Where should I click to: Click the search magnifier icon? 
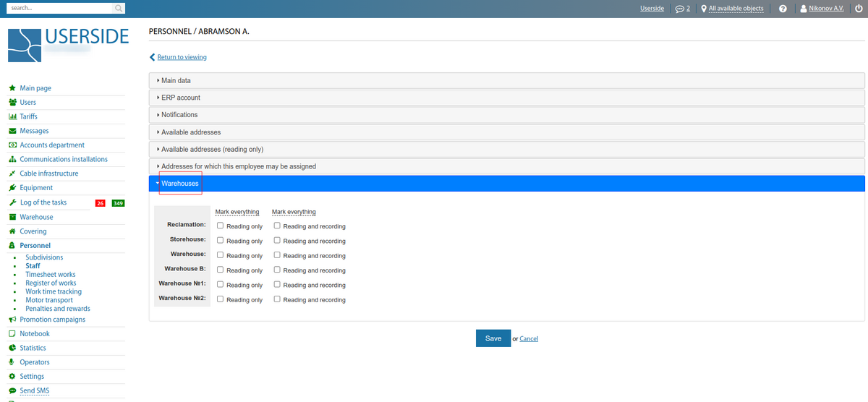click(119, 9)
